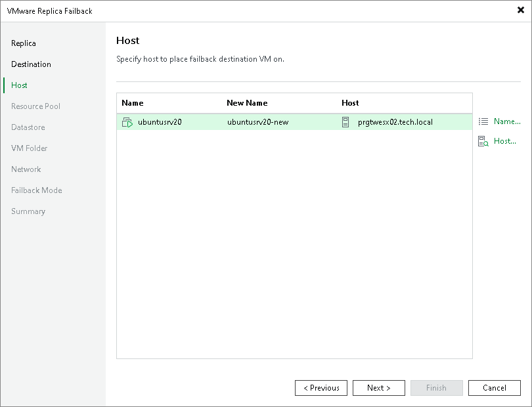The image size is (532, 407).
Task: Click the host server icon beside prgtwesx02.tech.local
Action: 345,122
